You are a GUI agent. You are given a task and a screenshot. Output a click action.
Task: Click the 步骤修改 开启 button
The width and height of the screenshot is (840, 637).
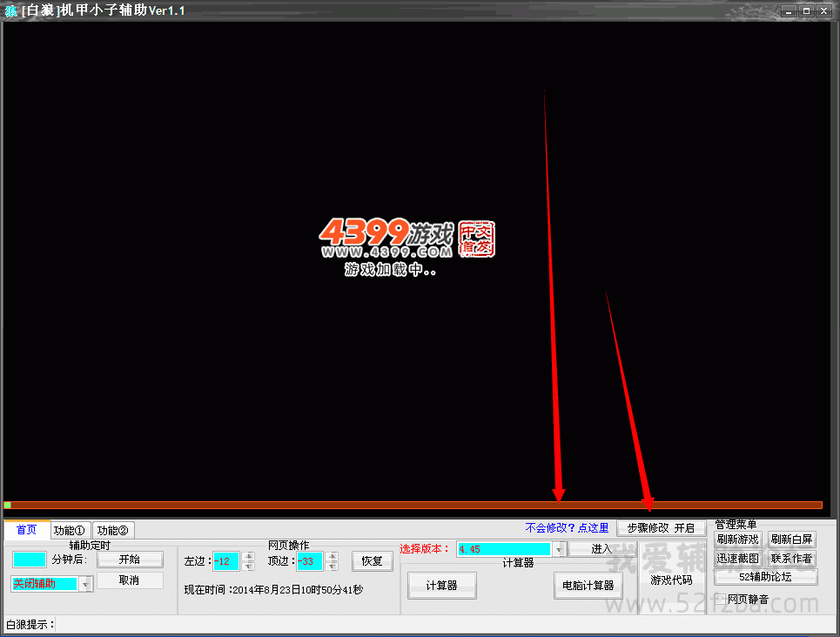point(661,528)
